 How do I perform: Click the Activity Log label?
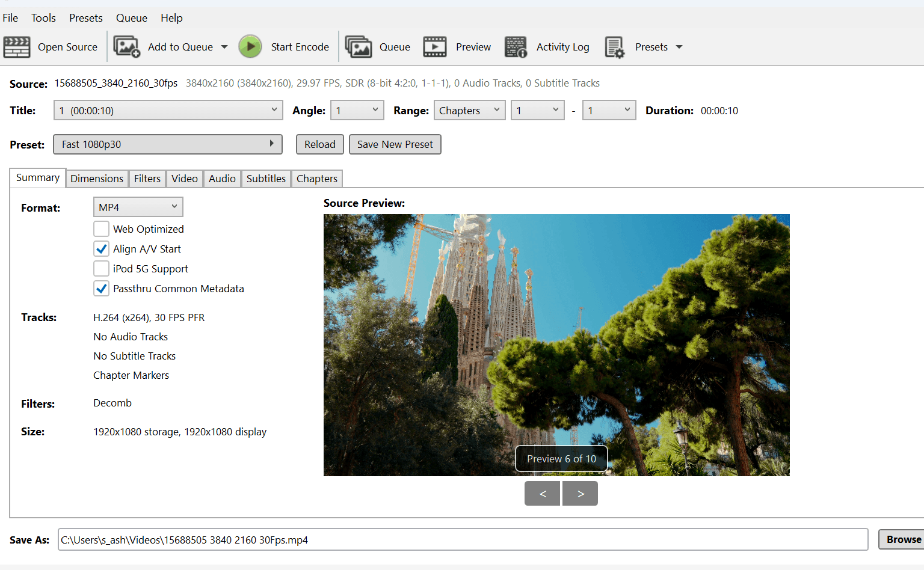tap(562, 47)
